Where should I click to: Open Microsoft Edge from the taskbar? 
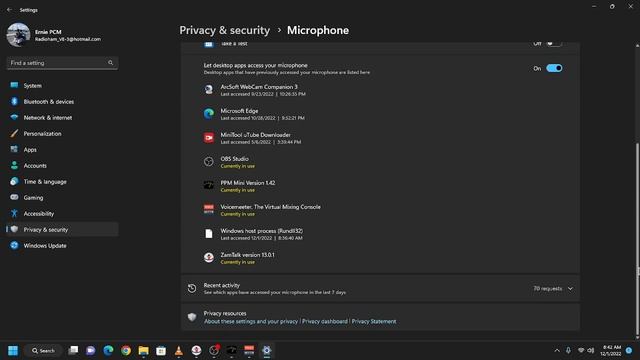click(108, 350)
